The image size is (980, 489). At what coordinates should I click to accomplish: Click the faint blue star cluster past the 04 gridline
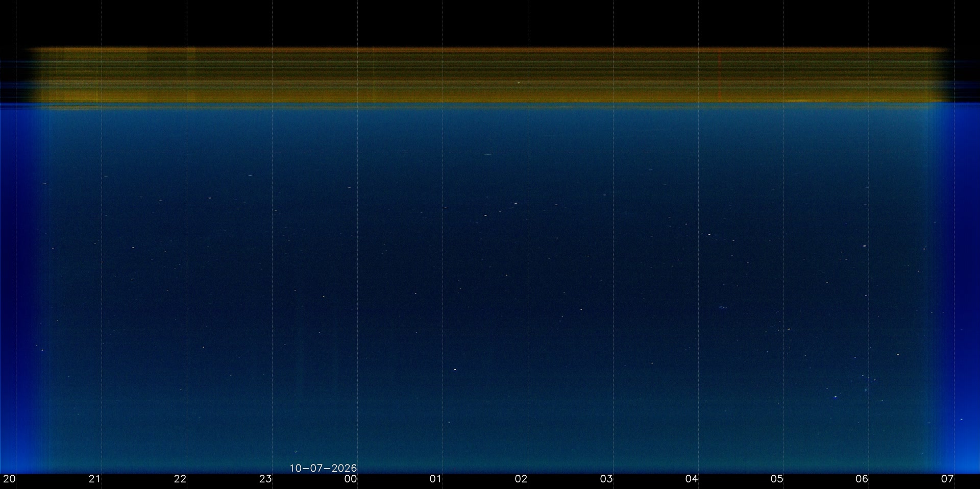tap(722, 308)
